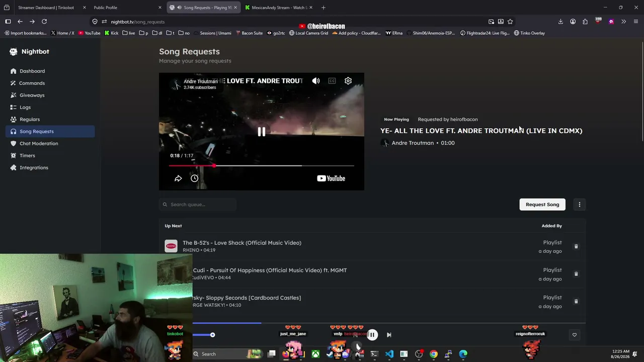Click the Watch Later clock icon

tap(194, 178)
